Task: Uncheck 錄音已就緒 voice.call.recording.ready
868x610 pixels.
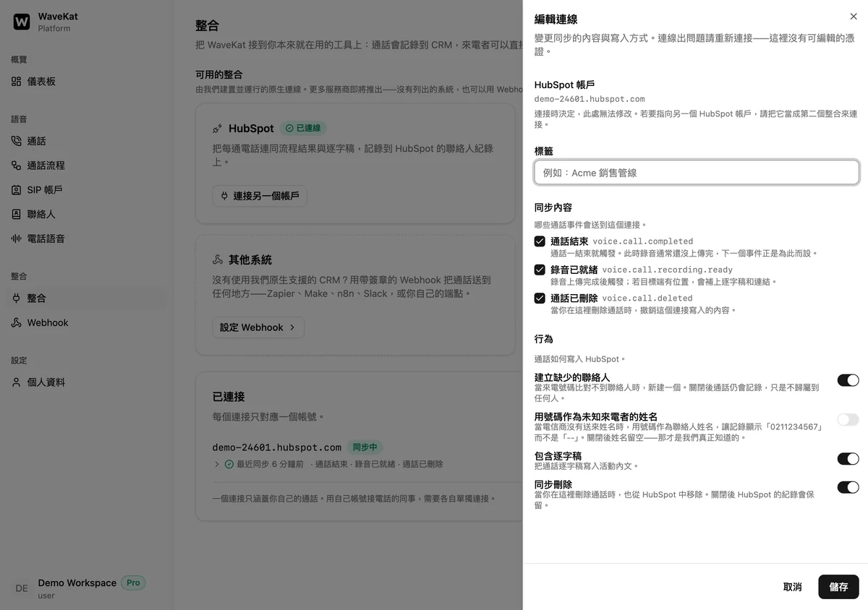Action: tap(540, 270)
